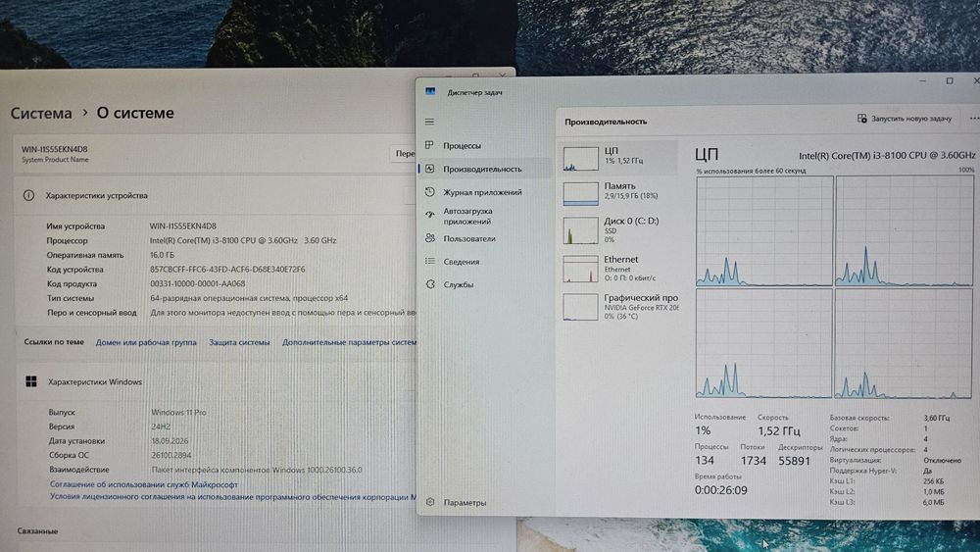Click the processes count 134
This screenshot has height=552, width=980.
pyautogui.click(x=705, y=461)
